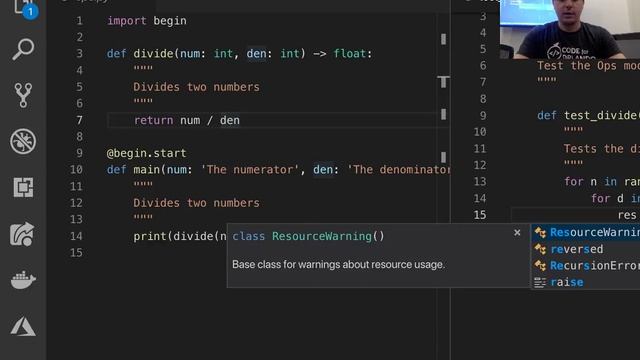
Task: Open the Live Share icon in activity bar
Action: pos(23,234)
